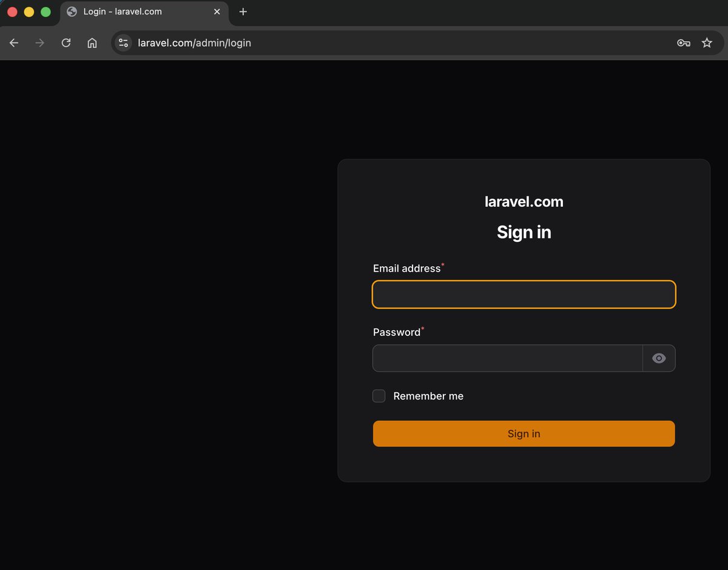Toggle password visibility with the eye icon
The image size is (728, 570).
(659, 358)
